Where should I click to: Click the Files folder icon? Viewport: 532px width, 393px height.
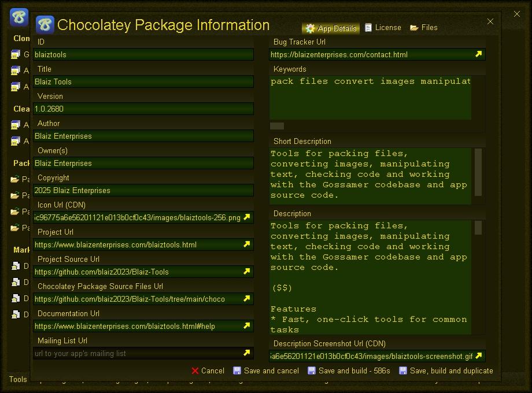414,28
